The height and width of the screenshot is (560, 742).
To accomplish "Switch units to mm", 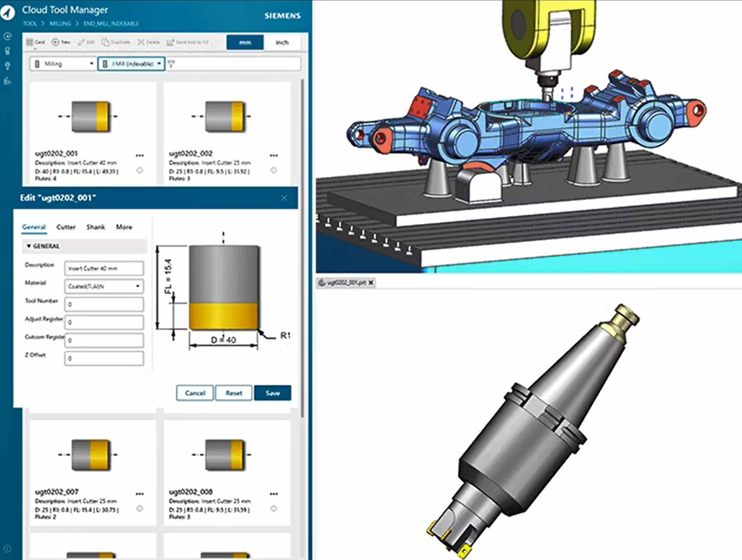I will pos(245,42).
